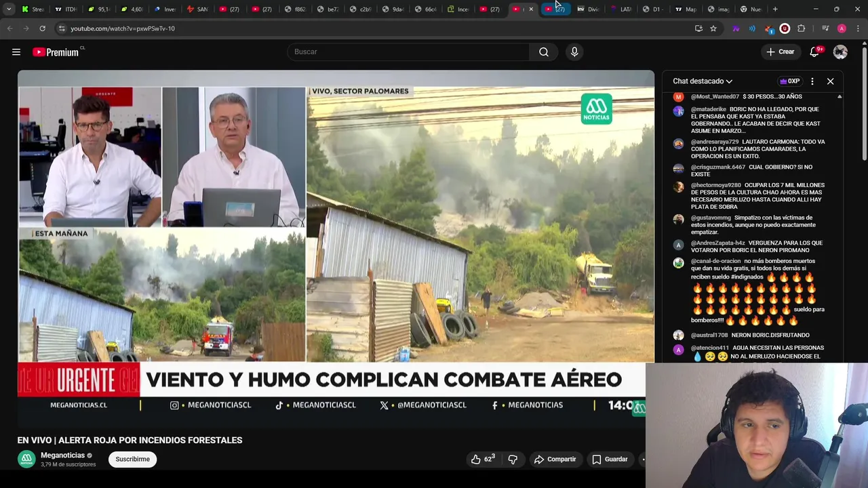Viewport: 868px width, 488px height.
Task: Close the active YouTube tab
Action: 531,9
